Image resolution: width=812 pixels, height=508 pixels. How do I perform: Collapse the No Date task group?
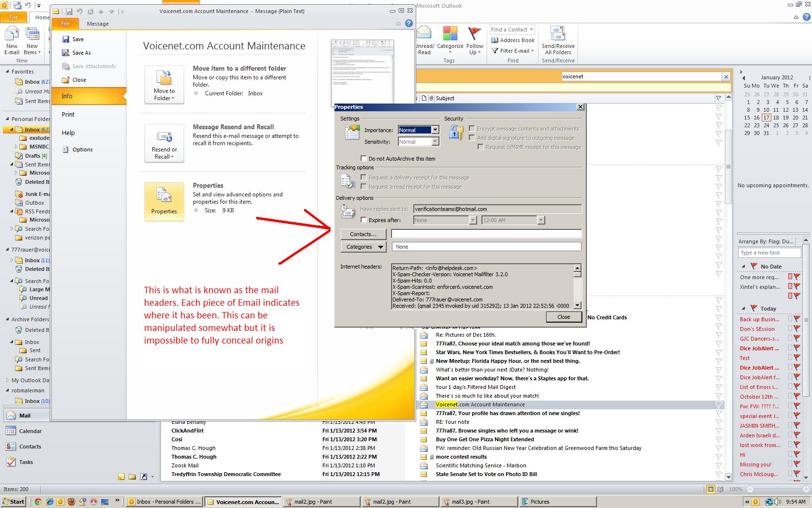744,267
